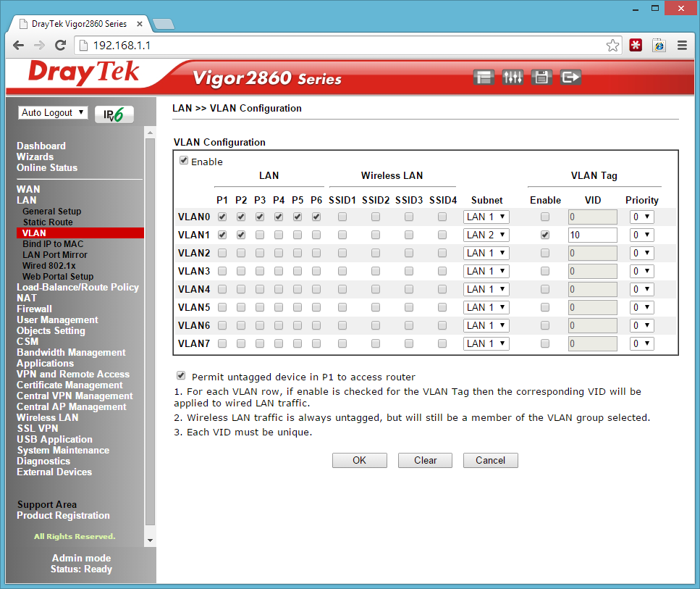Open VLAN1 Subnet dropdown showing LAN 2

[x=486, y=235]
